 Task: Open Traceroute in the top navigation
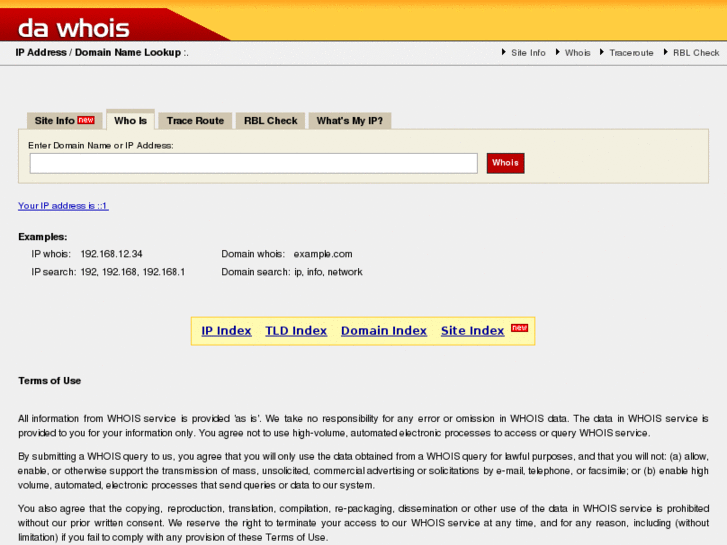pos(631,53)
